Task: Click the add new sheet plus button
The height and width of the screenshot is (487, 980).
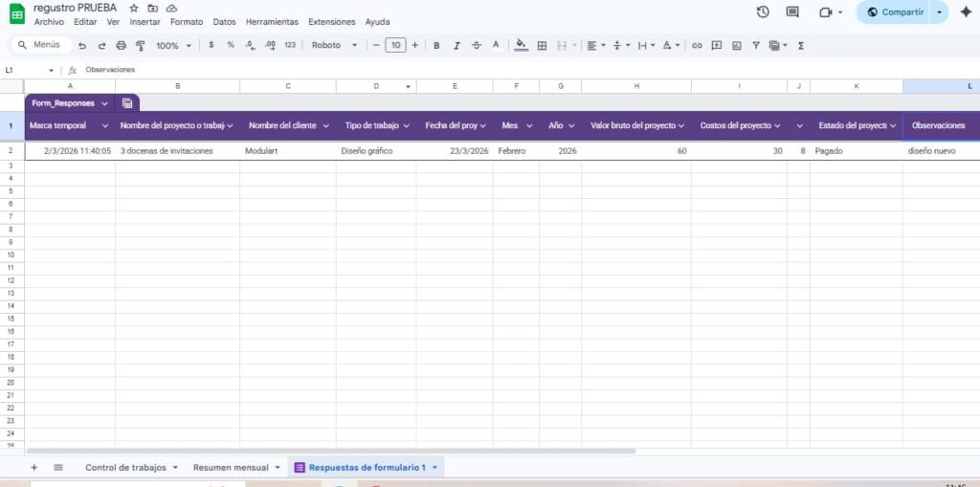Action: [34, 467]
